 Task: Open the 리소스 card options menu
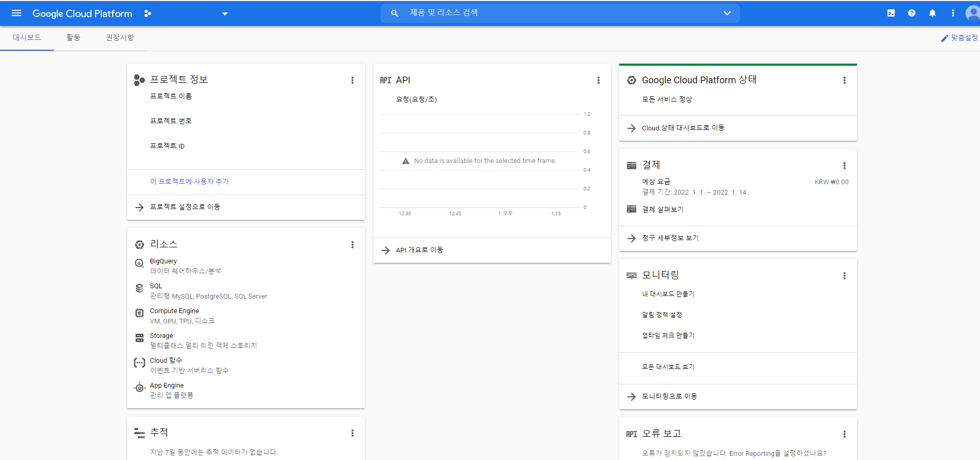[353, 245]
